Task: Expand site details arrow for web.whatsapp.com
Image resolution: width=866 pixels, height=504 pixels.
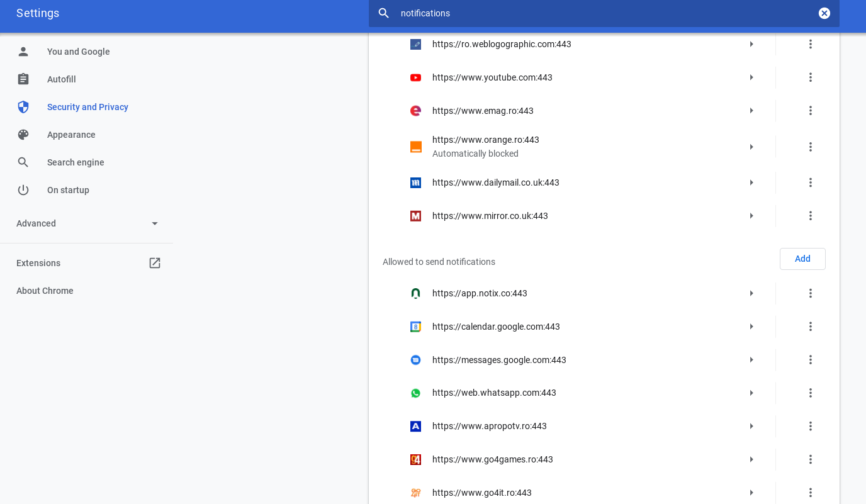Action: (751, 393)
